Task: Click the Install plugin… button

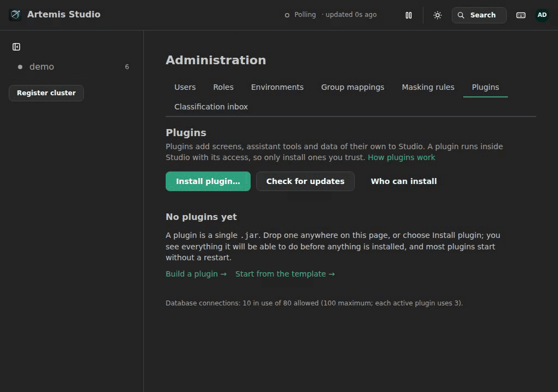Action: (x=208, y=181)
